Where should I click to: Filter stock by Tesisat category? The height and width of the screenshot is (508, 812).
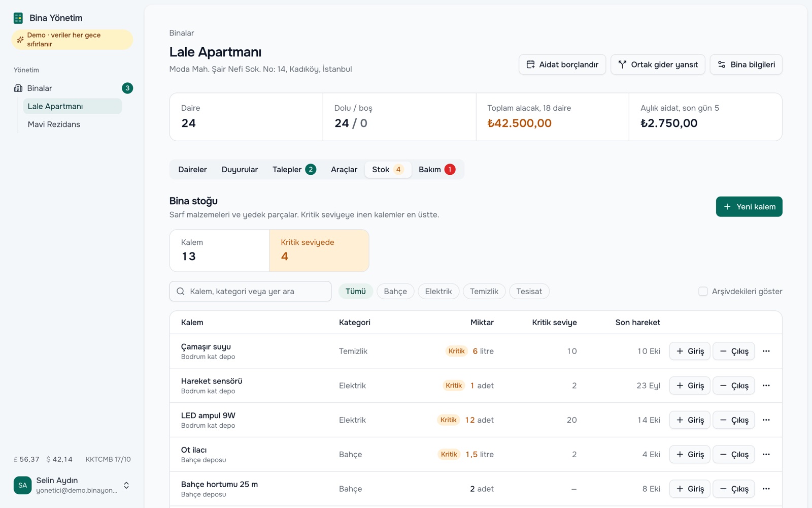529,292
